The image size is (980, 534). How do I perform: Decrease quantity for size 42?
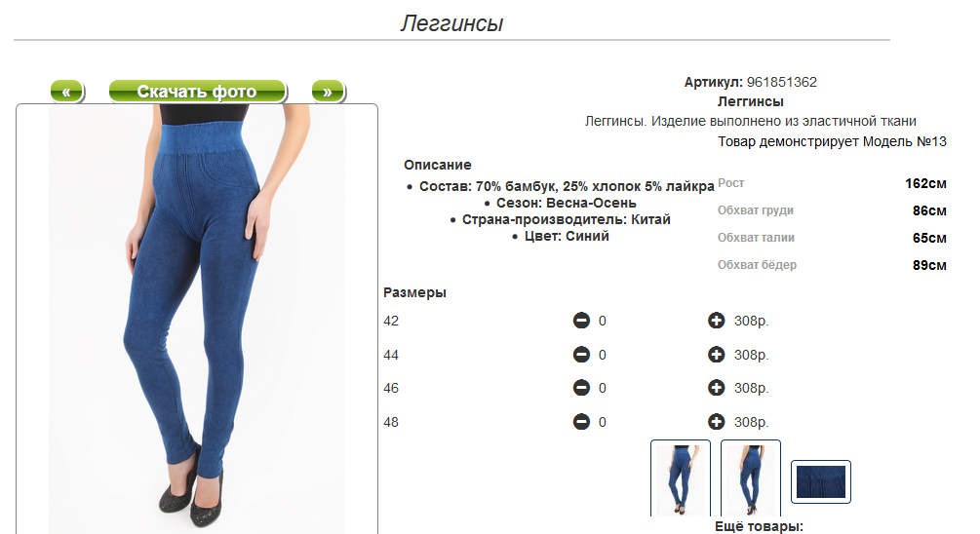point(581,321)
